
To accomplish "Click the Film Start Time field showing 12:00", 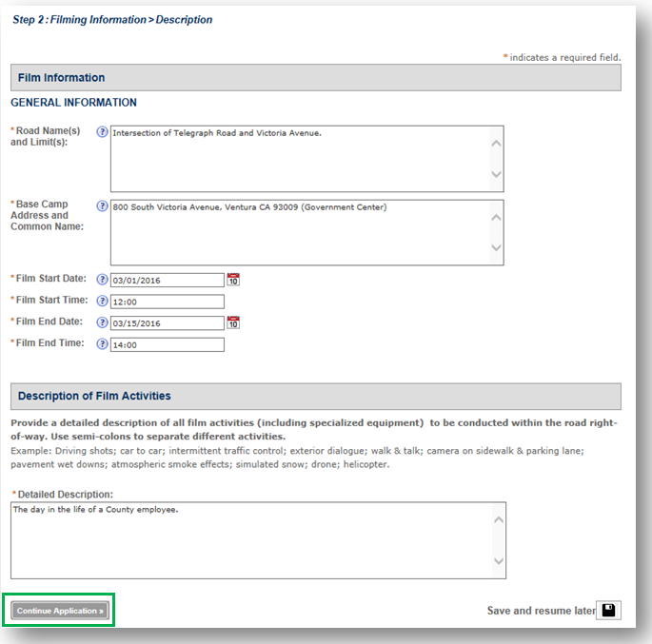I will [167, 302].
